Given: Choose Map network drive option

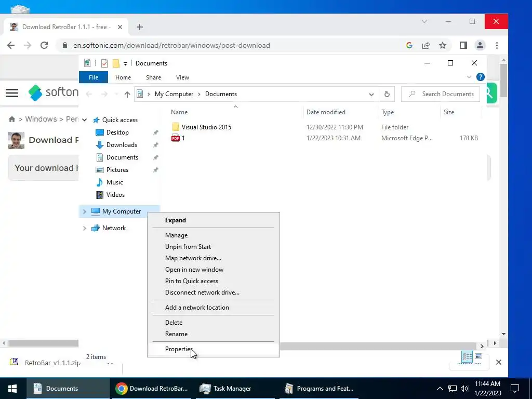Looking at the screenshot, I should tap(214, 258).
